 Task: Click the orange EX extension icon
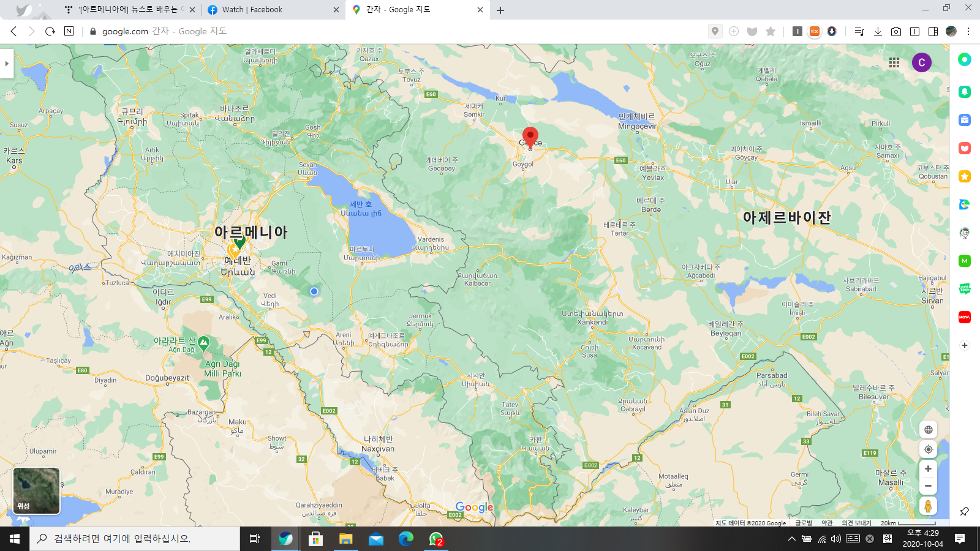coord(815,31)
